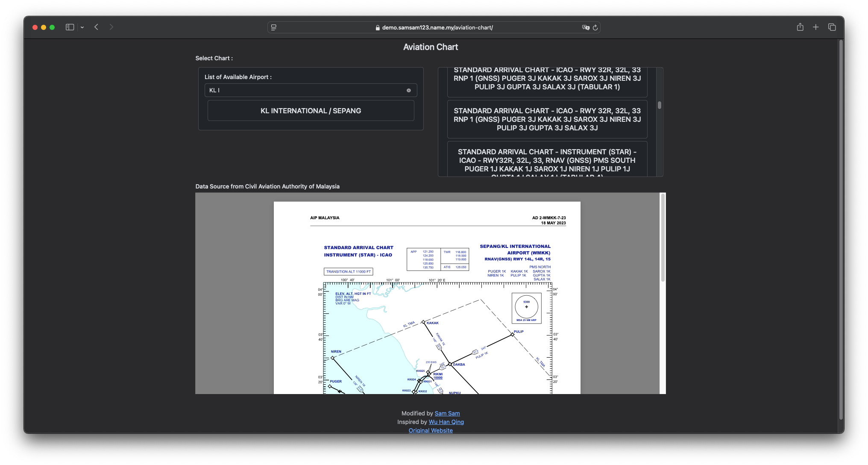Select the STAR PMS SOUTH PUGER 1J chart

point(547,161)
